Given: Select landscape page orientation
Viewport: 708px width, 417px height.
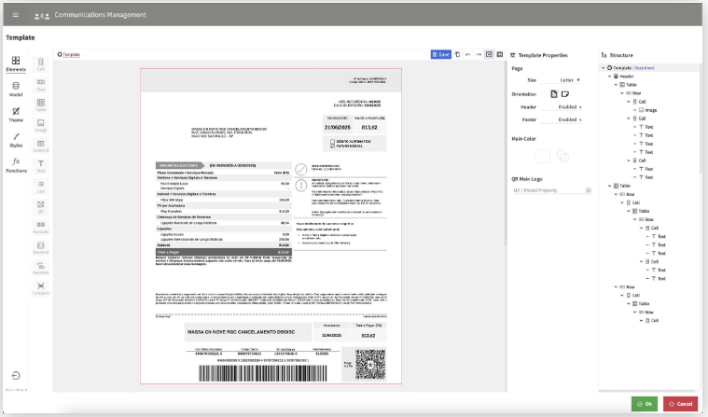Looking at the screenshot, I should coord(565,93).
